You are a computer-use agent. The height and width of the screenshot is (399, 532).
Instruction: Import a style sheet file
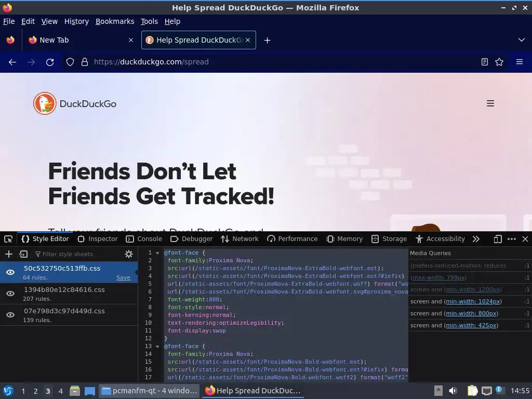click(x=23, y=254)
